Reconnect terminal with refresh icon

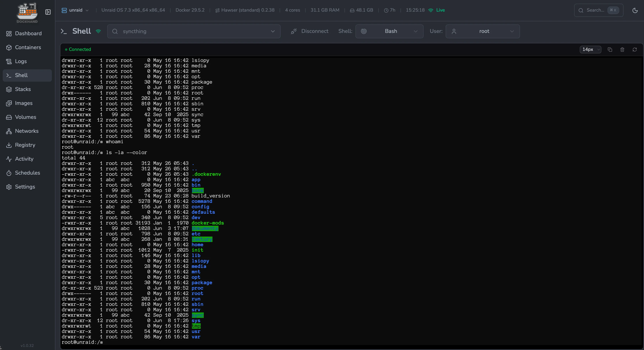635,50
